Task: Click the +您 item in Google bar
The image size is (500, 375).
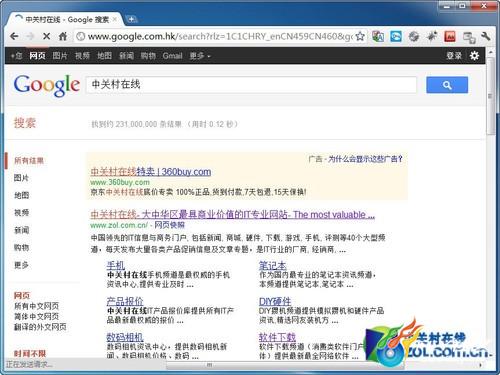Action: 16,56
